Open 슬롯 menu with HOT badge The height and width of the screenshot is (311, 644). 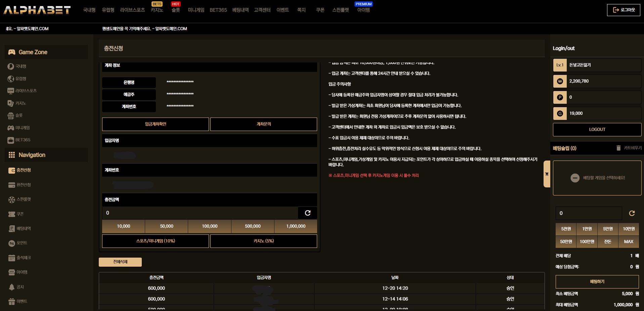click(x=176, y=10)
